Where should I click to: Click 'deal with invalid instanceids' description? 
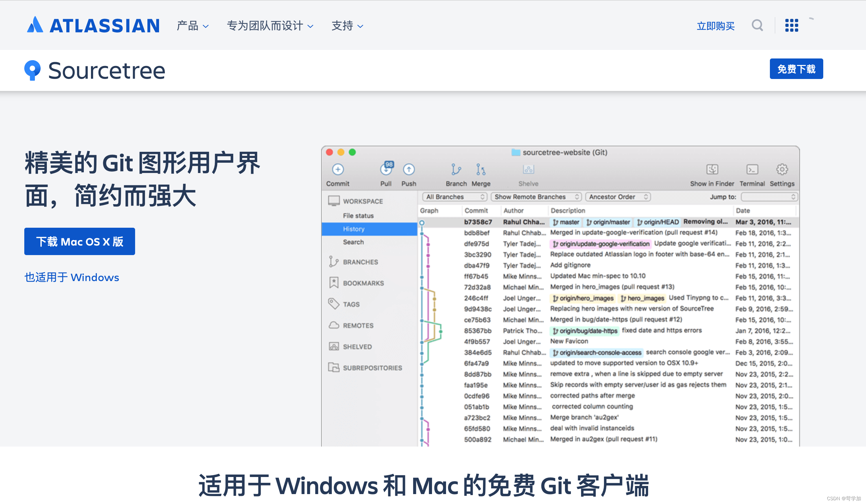pos(592,428)
